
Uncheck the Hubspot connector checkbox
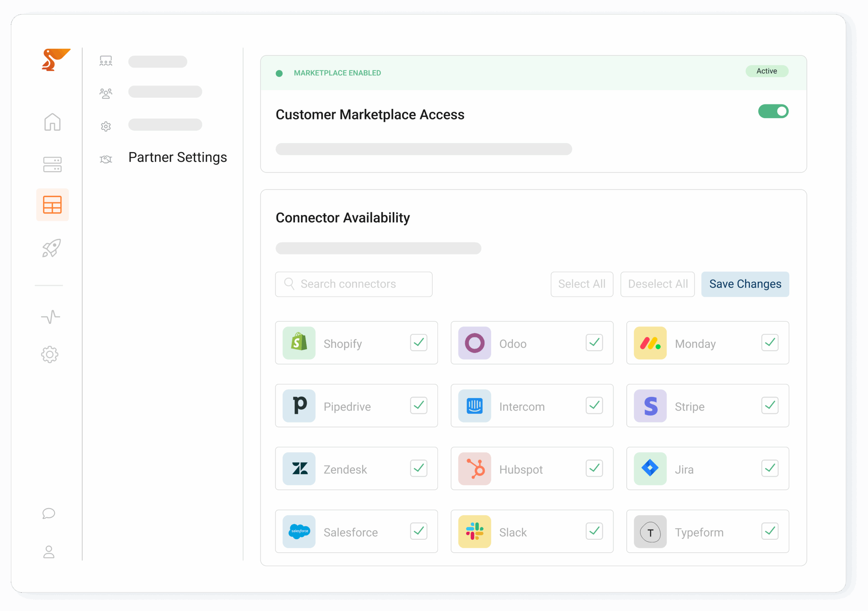click(x=594, y=468)
